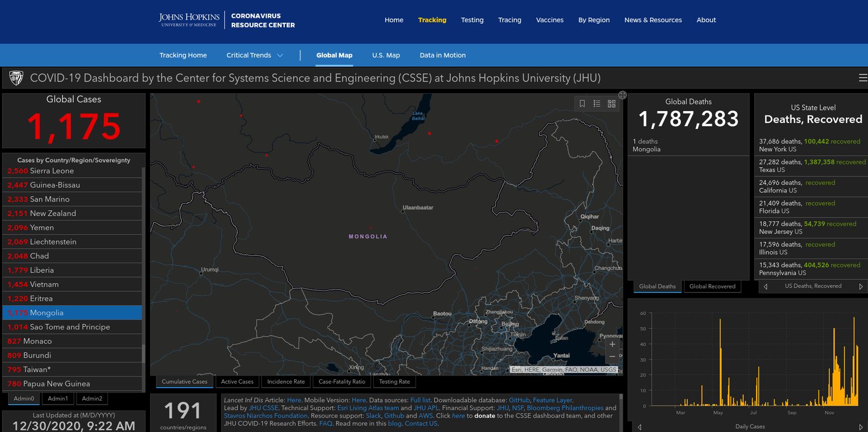Zoom out on the map

coord(612,357)
